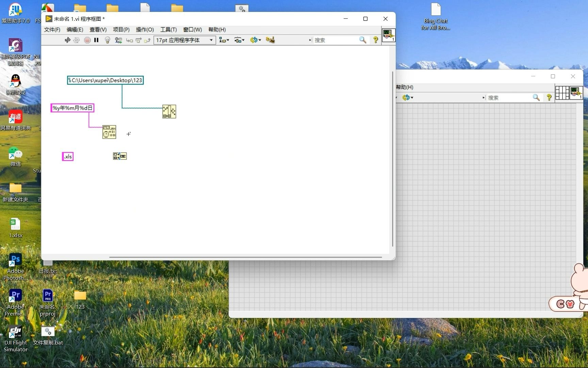Open the 17pt application font dropdown
This screenshot has width=588, height=368.
(x=185, y=40)
